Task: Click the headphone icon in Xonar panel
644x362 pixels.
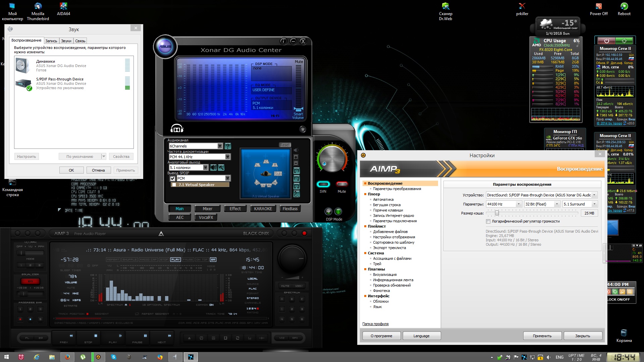Action: (177, 129)
